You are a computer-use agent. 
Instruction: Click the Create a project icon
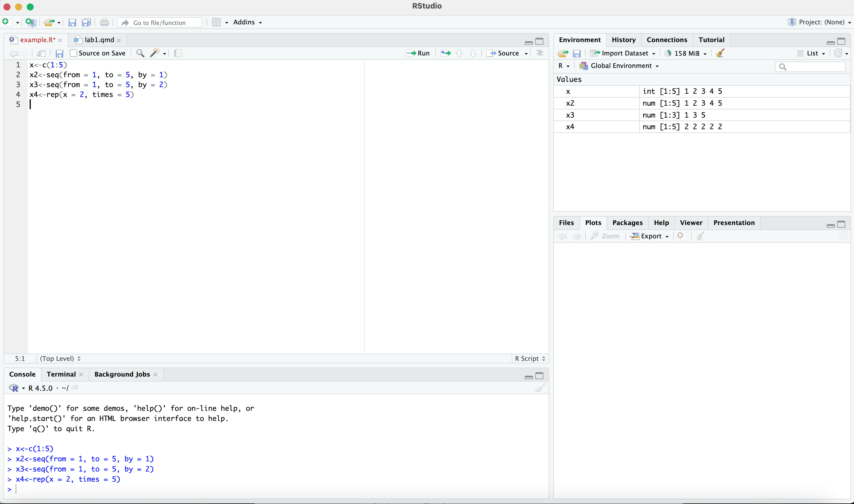point(31,22)
